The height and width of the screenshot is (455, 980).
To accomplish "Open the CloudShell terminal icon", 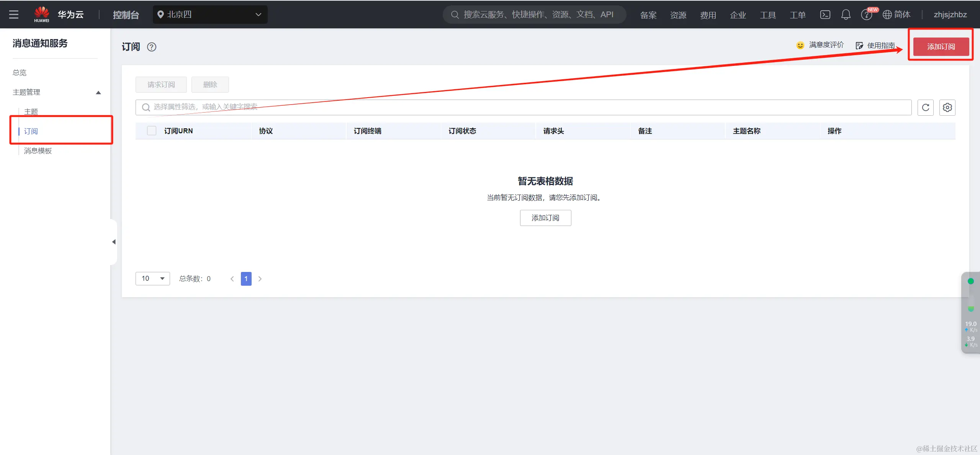I will pos(825,15).
